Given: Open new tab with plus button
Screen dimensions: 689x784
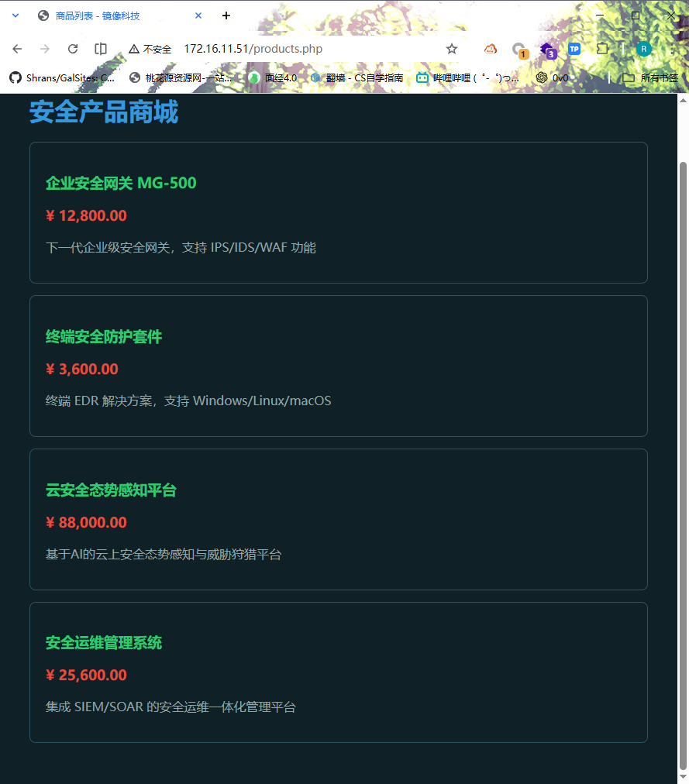Looking at the screenshot, I should (226, 15).
